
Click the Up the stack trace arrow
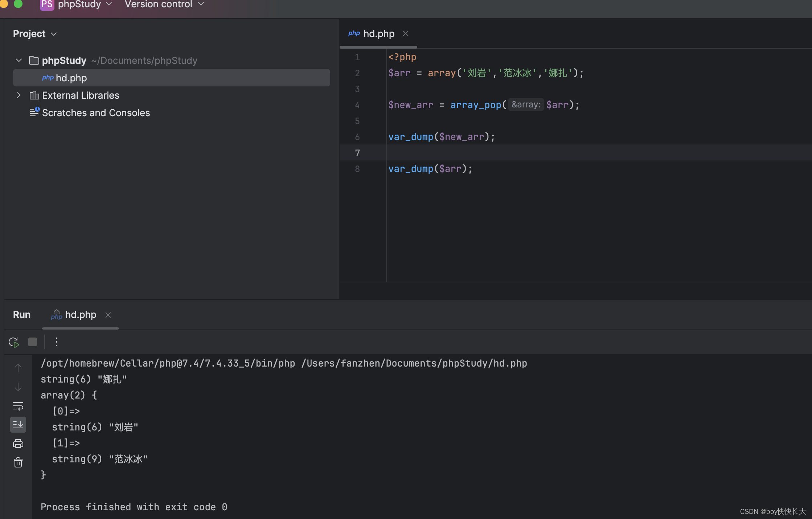pos(18,368)
